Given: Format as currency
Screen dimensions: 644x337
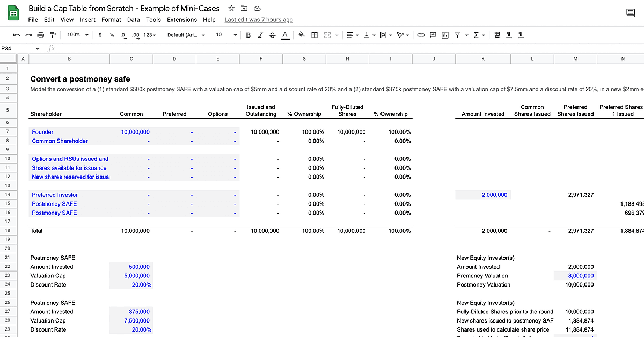Looking at the screenshot, I should [100, 35].
